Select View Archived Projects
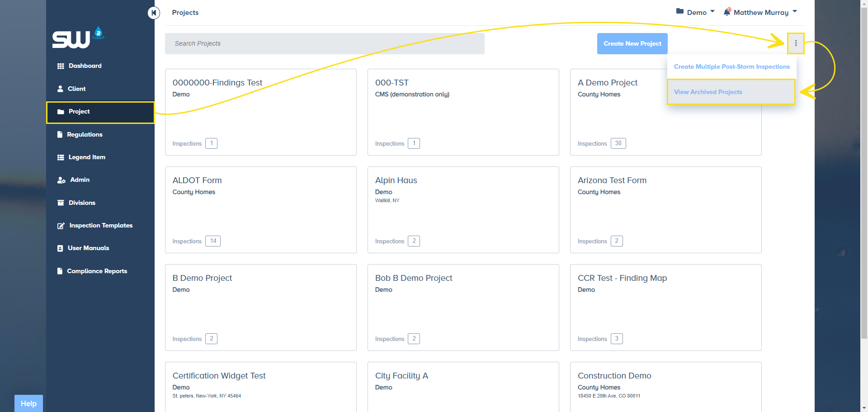The width and height of the screenshot is (868, 412). click(x=708, y=92)
